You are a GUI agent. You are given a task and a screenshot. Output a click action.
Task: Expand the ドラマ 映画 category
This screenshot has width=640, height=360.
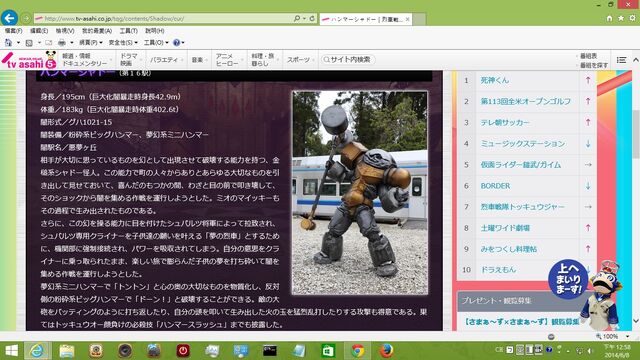(131, 60)
